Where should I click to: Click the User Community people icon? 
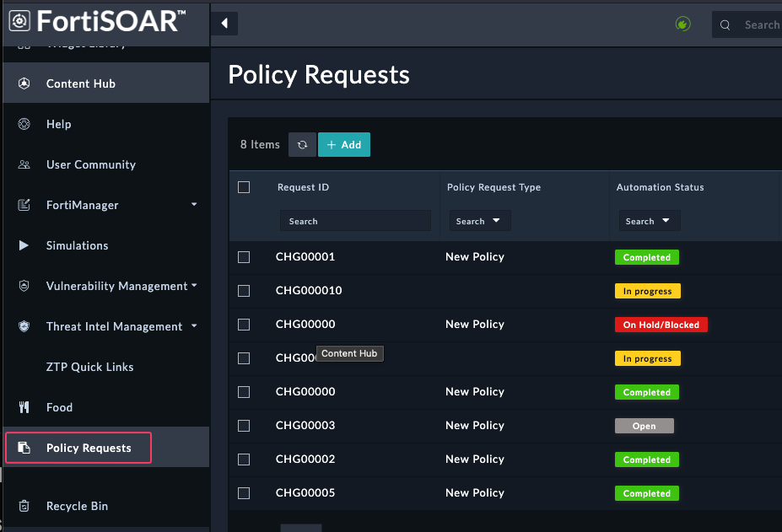tap(24, 164)
